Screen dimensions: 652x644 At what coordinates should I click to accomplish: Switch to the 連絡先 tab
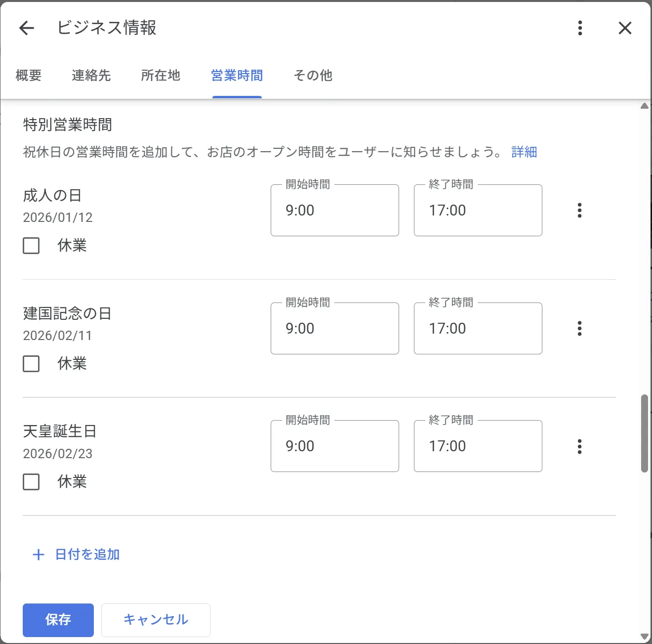point(91,76)
